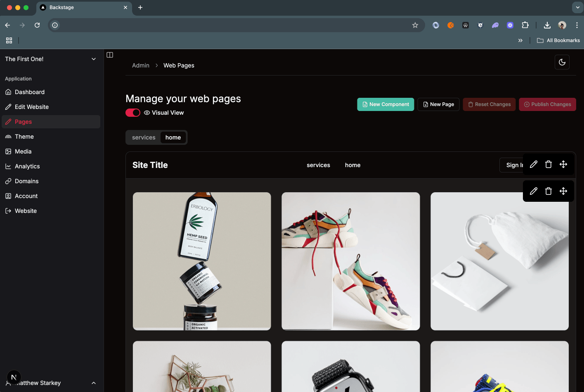Screen dimensions: 584x392
Task: Toggle dark mode with the moon icon
Action: tap(562, 62)
